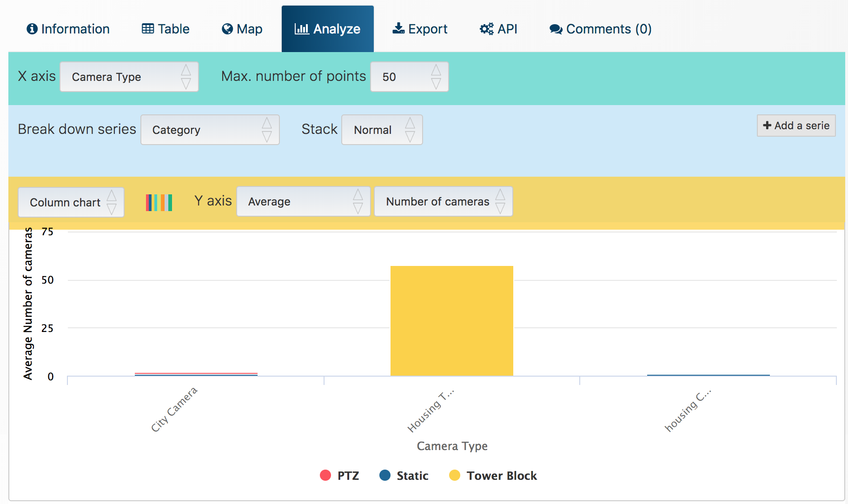Expand the Number of cameras field dropdown
Image resolution: width=848 pixels, height=504 pixels.
(x=444, y=201)
